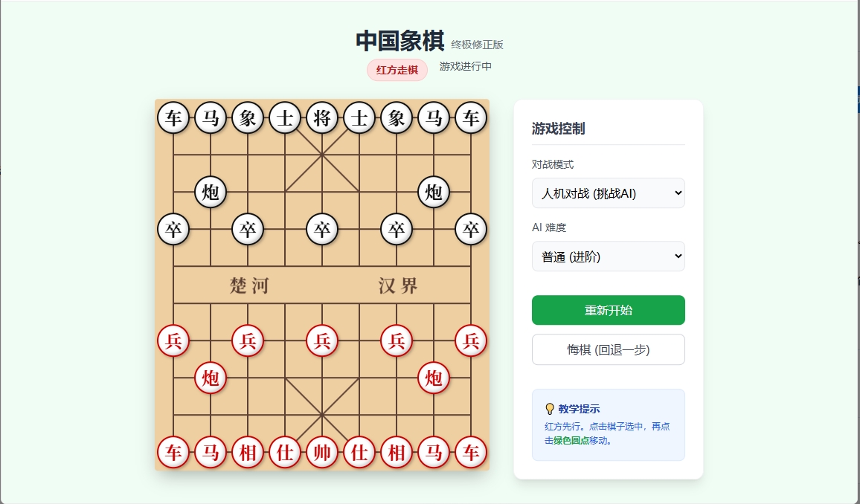The height and width of the screenshot is (504, 860).
Task: Click the black soldier (卒) on the far right
Action: coord(471,229)
